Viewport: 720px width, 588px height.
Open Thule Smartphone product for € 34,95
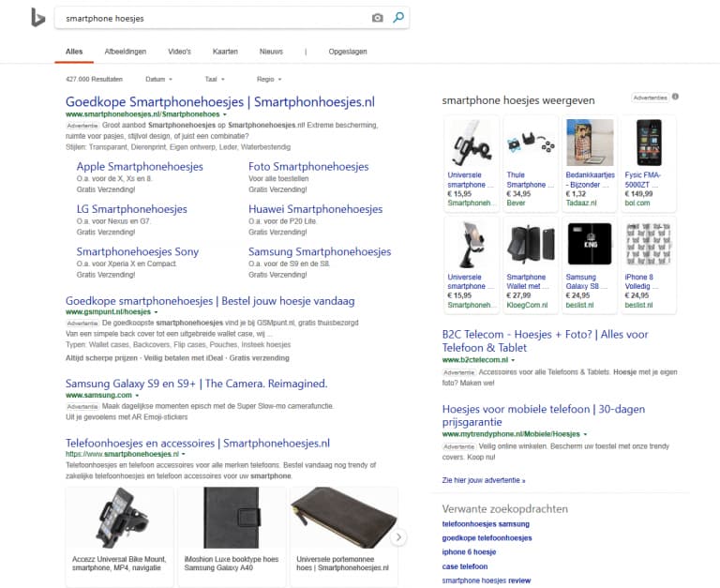pyautogui.click(x=531, y=163)
